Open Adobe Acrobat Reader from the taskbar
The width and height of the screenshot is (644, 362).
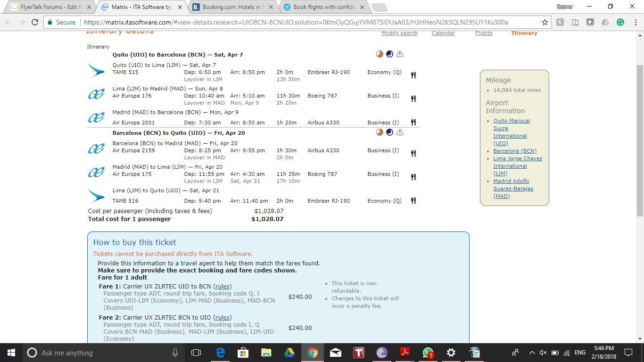click(405, 353)
